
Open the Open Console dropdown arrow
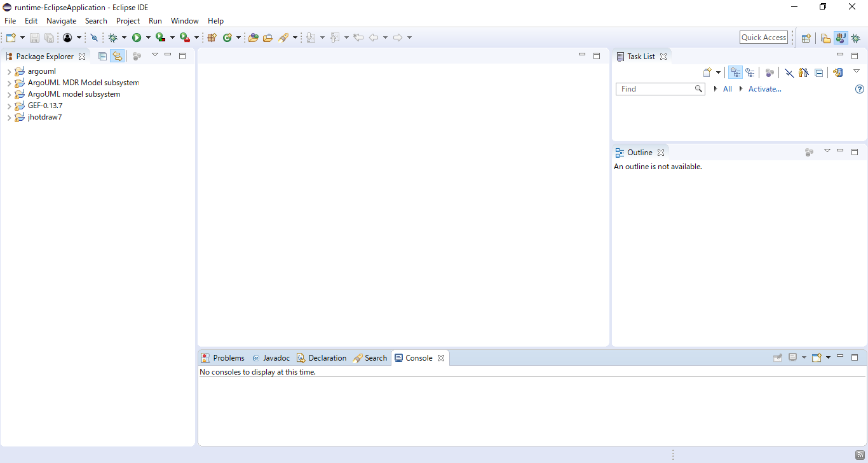829,357
